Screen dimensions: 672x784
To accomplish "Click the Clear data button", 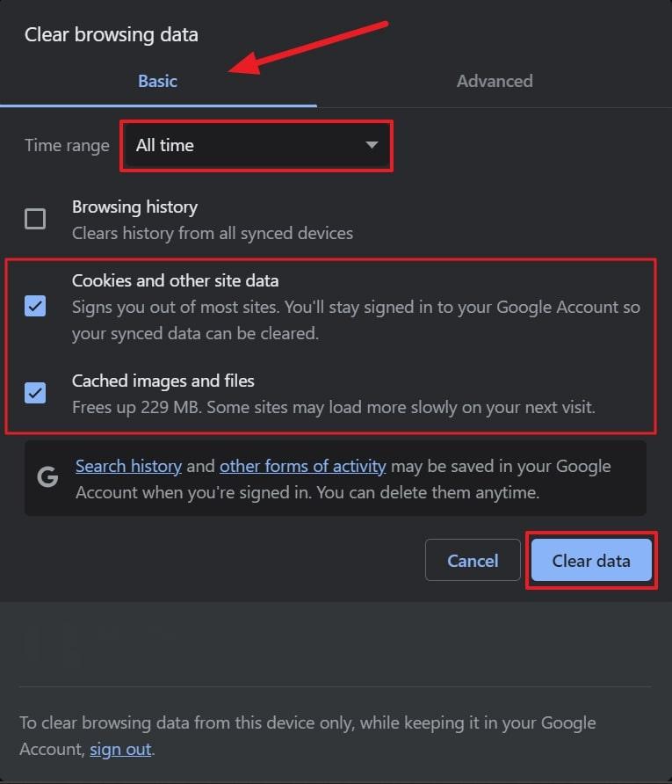I will coord(591,560).
